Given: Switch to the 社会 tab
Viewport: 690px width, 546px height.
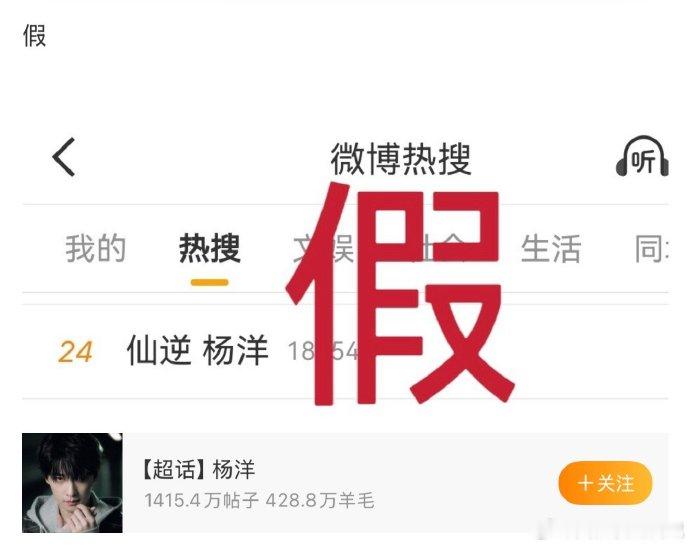Looking at the screenshot, I should [437, 249].
